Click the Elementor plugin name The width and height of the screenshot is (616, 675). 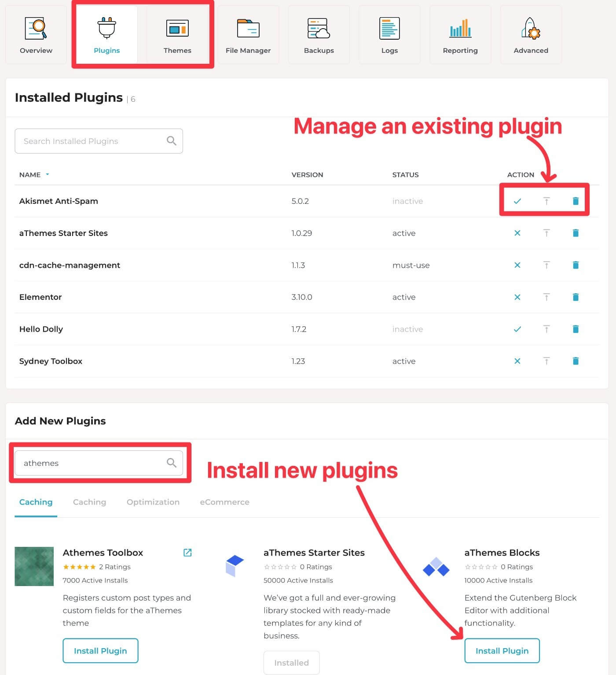tap(40, 297)
